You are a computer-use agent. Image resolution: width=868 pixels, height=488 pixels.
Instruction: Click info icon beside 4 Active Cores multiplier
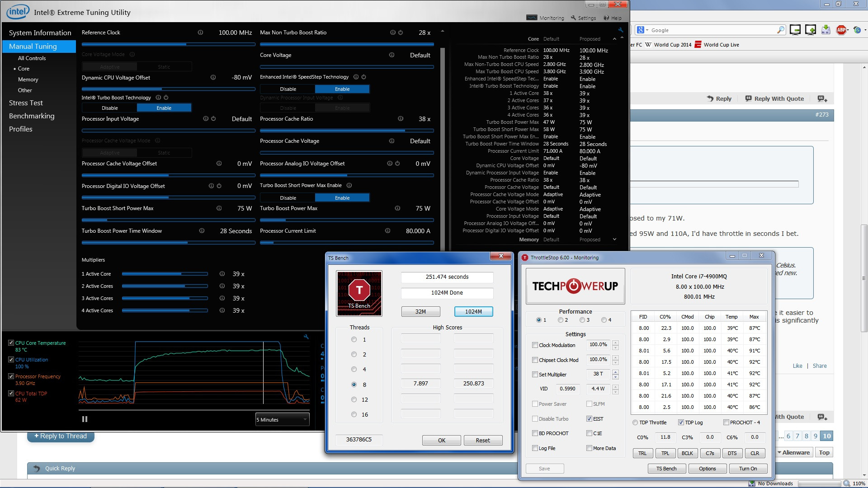pyautogui.click(x=222, y=310)
